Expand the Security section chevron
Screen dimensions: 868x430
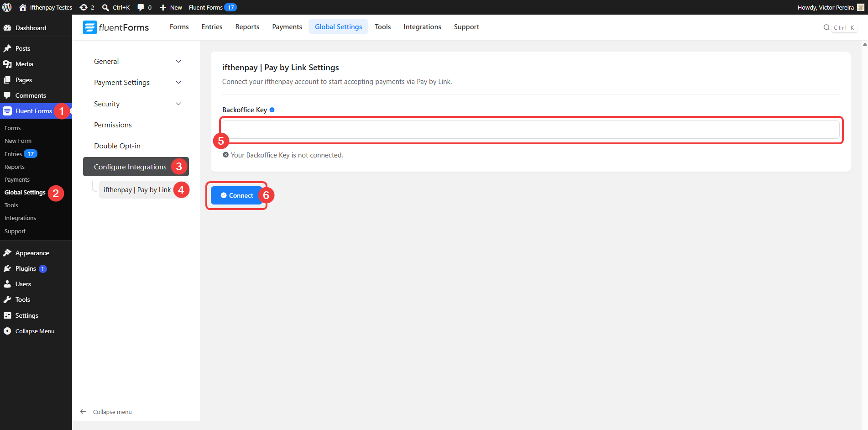point(178,104)
